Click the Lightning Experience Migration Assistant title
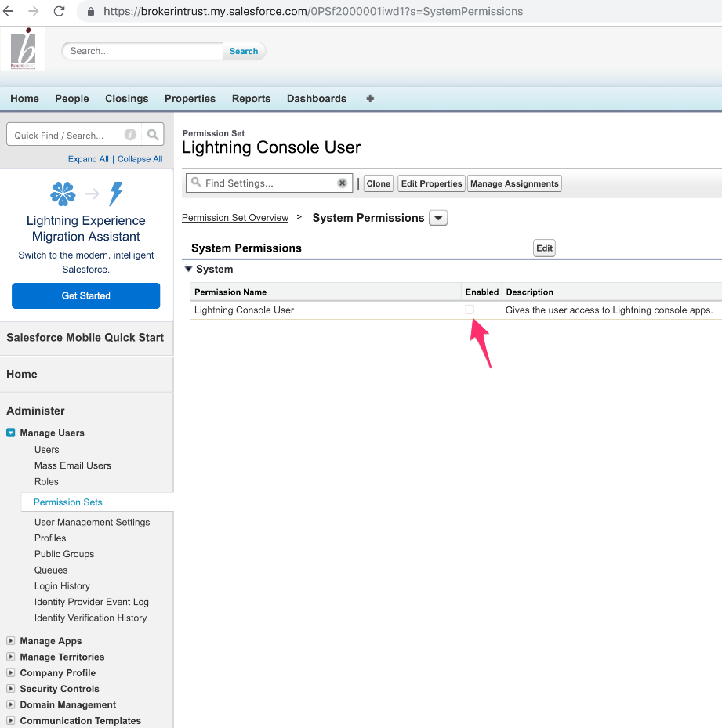Viewport: 722px width, 728px height. tap(86, 228)
